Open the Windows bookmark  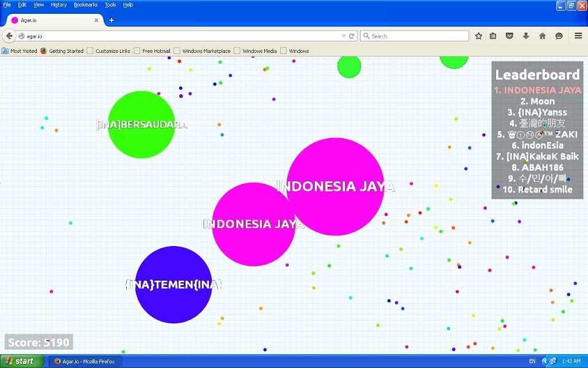295,51
